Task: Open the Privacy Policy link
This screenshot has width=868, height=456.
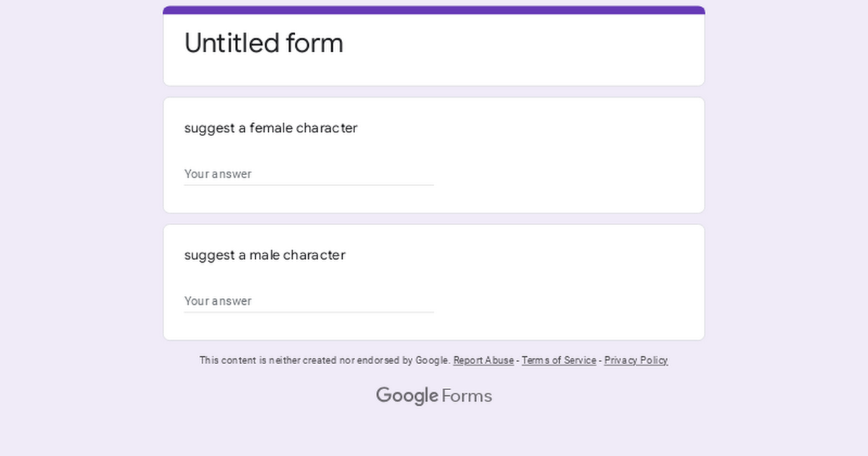Action: click(636, 360)
